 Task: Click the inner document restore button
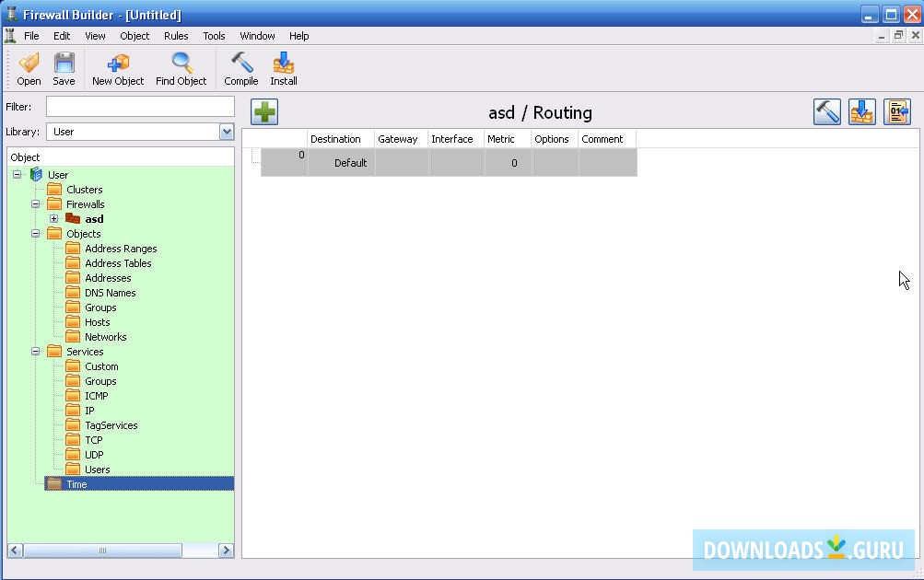[x=898, y=35]
